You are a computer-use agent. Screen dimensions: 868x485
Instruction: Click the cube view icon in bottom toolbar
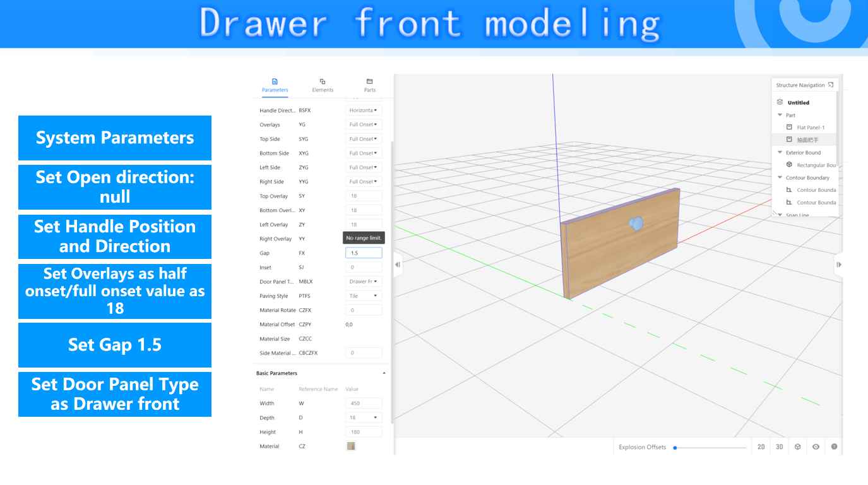point(798,447)
